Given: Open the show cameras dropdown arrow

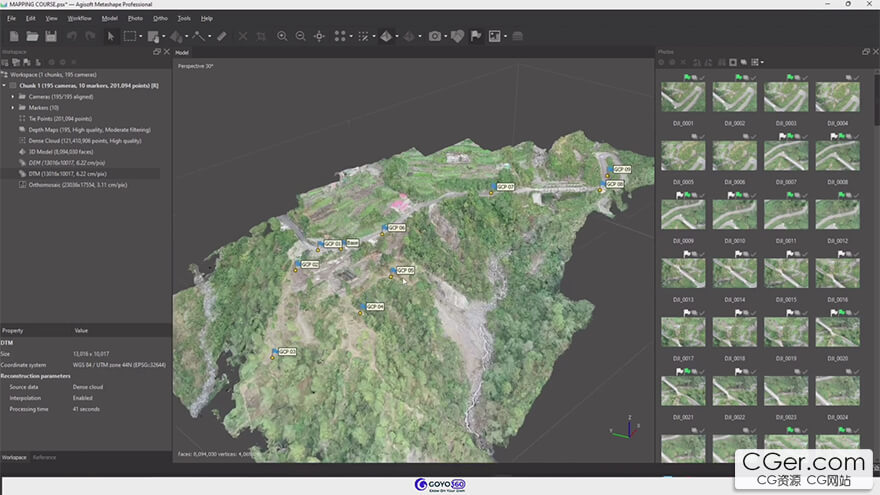Looking at the screenshot, I should coord(446,36).
